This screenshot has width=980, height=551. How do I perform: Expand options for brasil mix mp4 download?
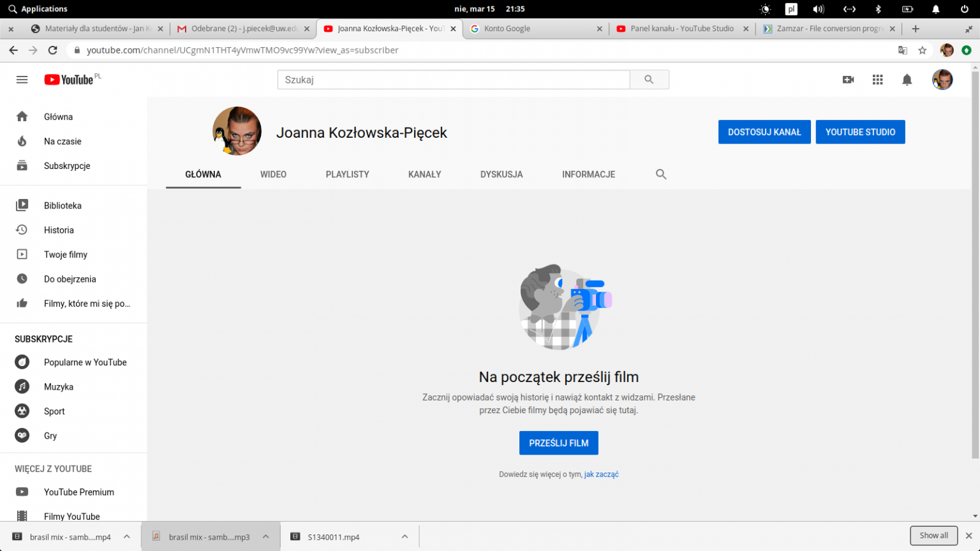[127, 537]
